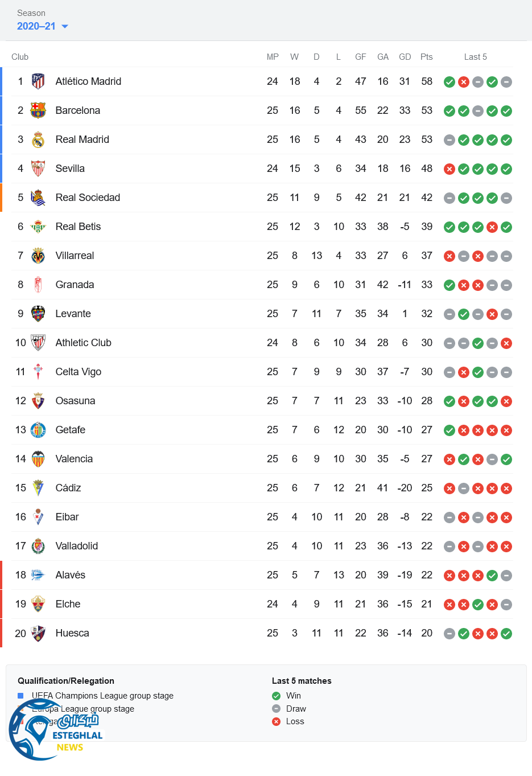The height and width of the screenshot is (776, 532).
Task: Open the Real Sociedad team link
Action: coord(88,198)
